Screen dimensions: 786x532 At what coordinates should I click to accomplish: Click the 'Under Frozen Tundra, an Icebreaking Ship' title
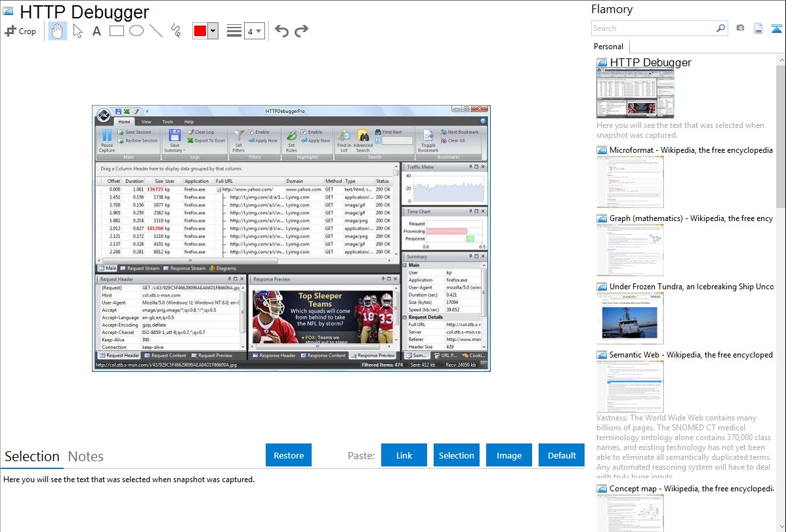[692, 286]
